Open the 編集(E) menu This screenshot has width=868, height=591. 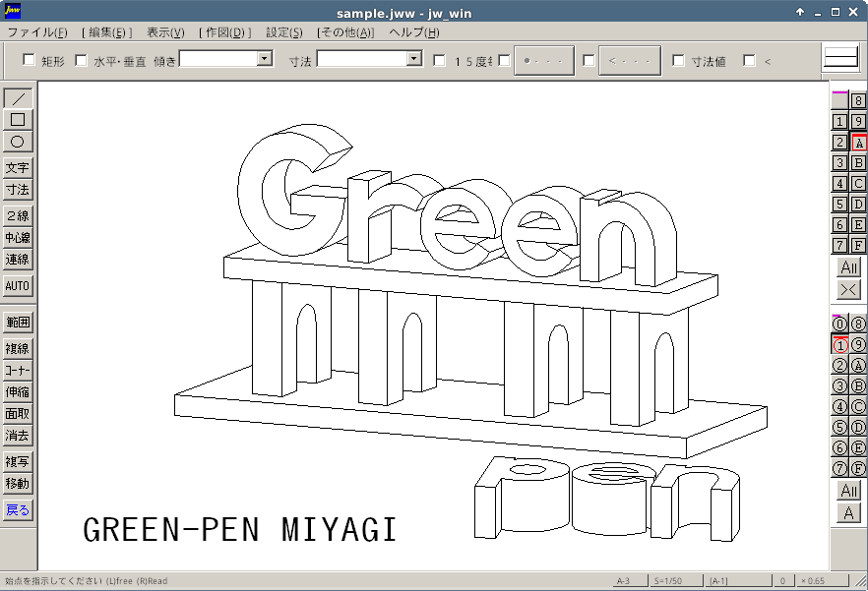pyautogui.click(x=107, y=32)
